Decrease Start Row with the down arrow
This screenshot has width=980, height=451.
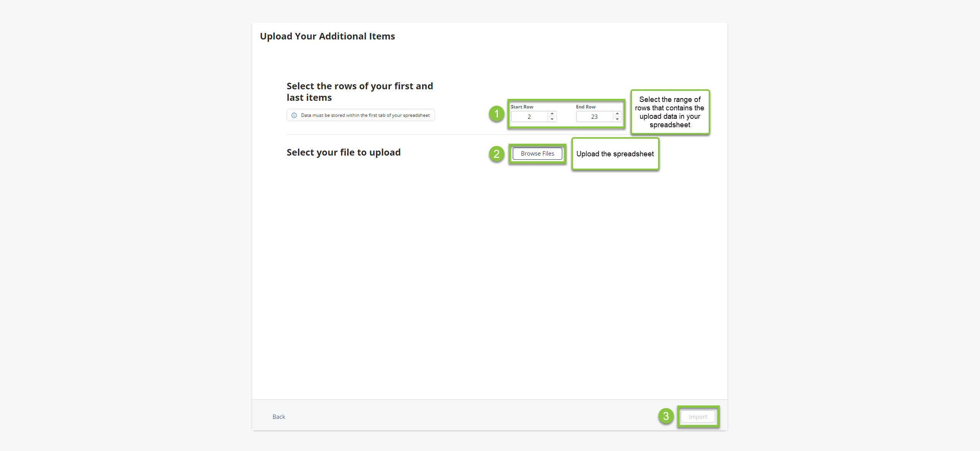pos(552,119)
